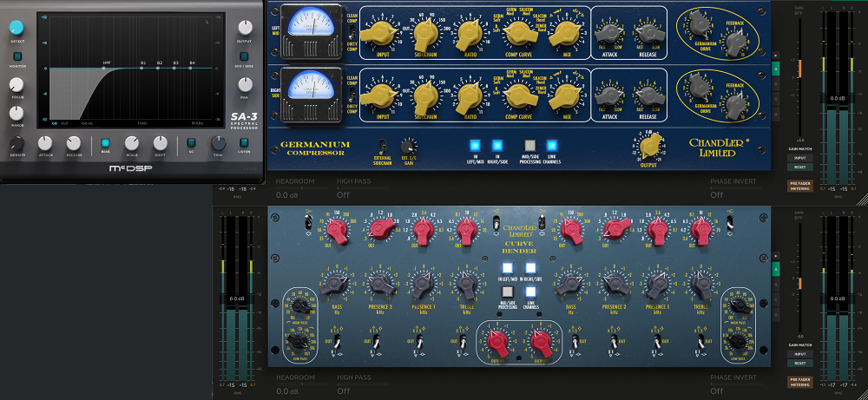Image resolution: width=868 pixels, height=400 pixels.
Task: Click Left/Mid Feedback knob
Action: [735, 42]
